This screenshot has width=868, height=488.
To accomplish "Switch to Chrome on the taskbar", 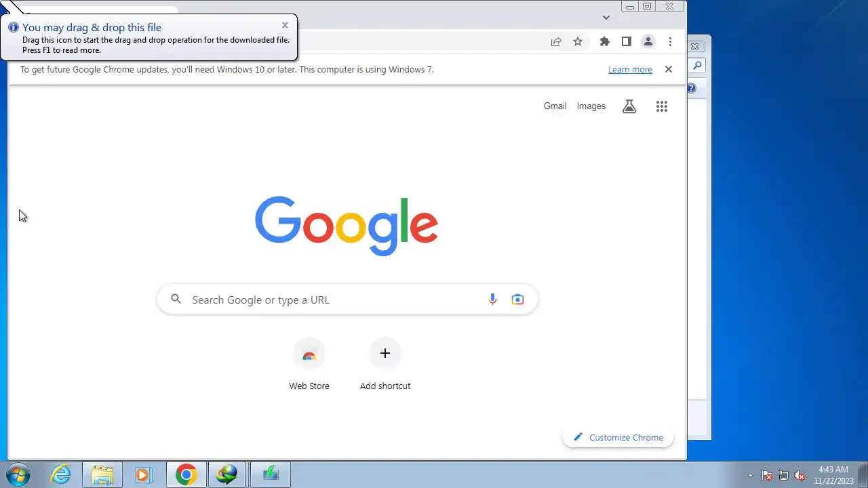I will pos(186,474).
